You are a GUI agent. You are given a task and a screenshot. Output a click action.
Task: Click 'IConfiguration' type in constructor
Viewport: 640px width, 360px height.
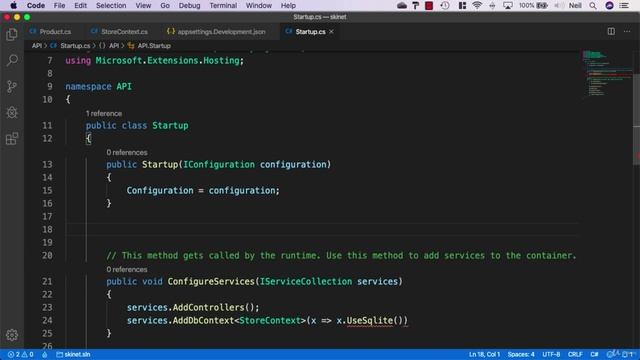219,164
